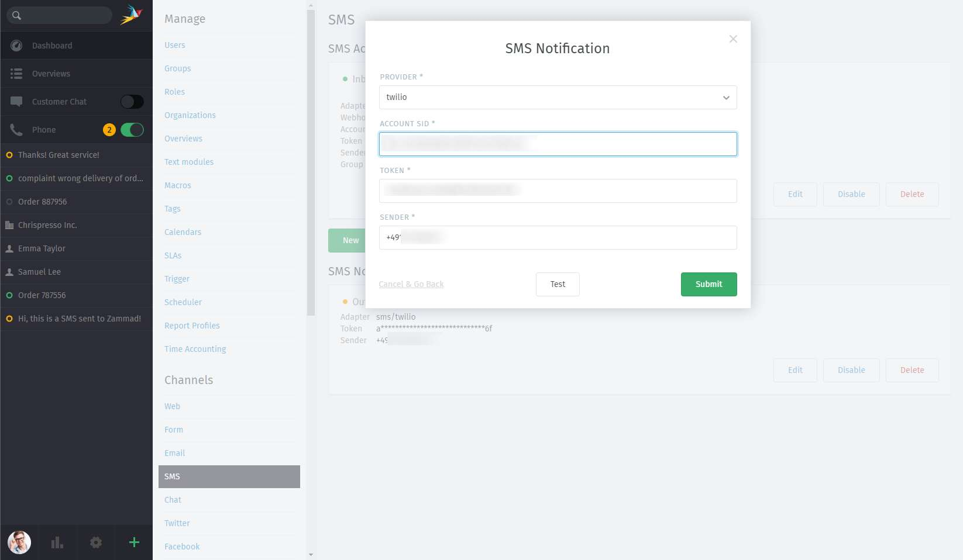Click the global search field
This screenshot has width=963, height=560.
pyautogui.click(x=59, y=15)
